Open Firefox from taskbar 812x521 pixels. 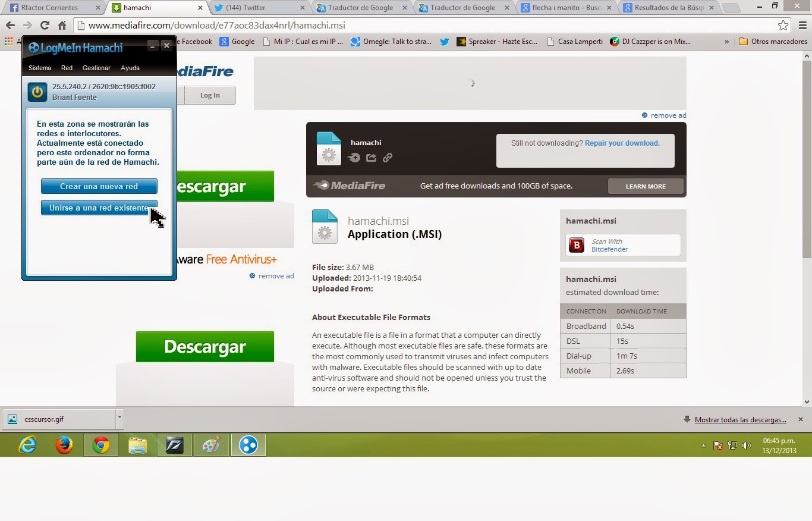pyautogui.click(x=64, y=445)
